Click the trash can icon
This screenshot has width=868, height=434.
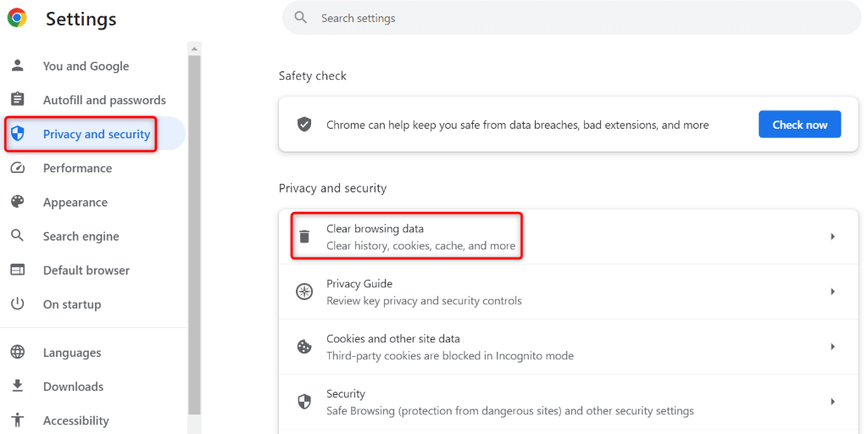(304, 236)
